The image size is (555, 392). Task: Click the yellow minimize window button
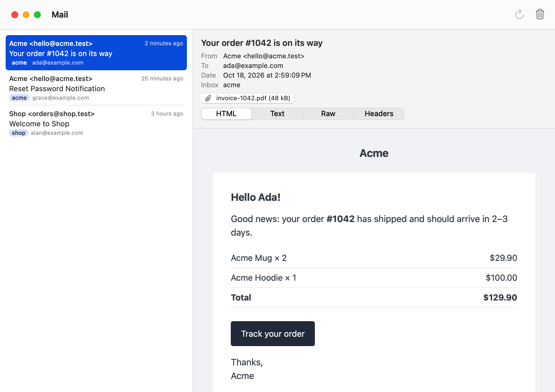point(26,15)
